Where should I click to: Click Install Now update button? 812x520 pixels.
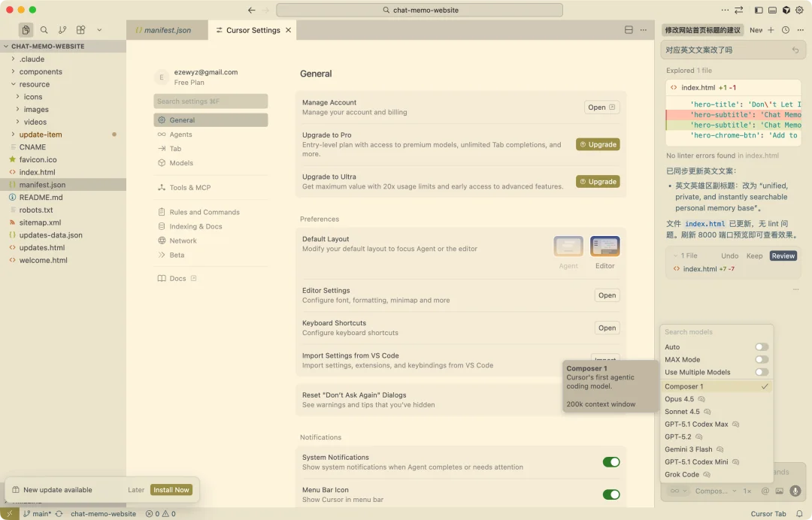(171, 490)
